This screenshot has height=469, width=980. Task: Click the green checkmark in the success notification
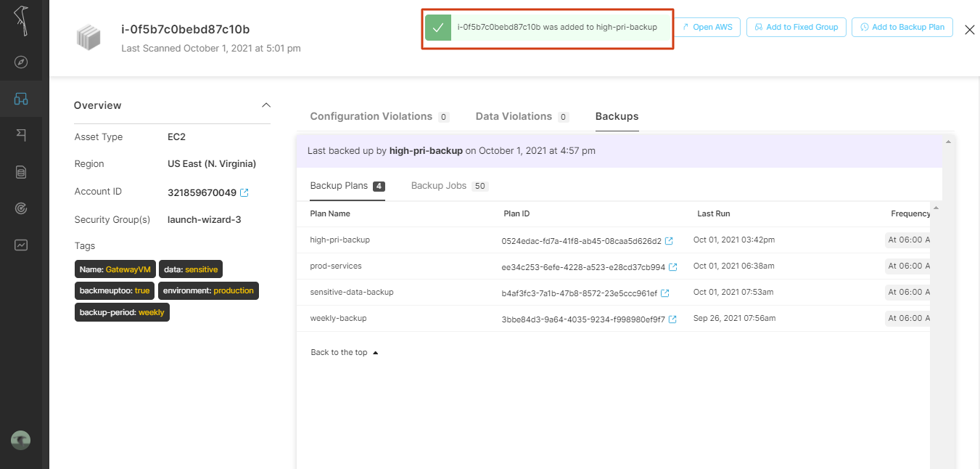pyautogui.click(x=438, y=28)
